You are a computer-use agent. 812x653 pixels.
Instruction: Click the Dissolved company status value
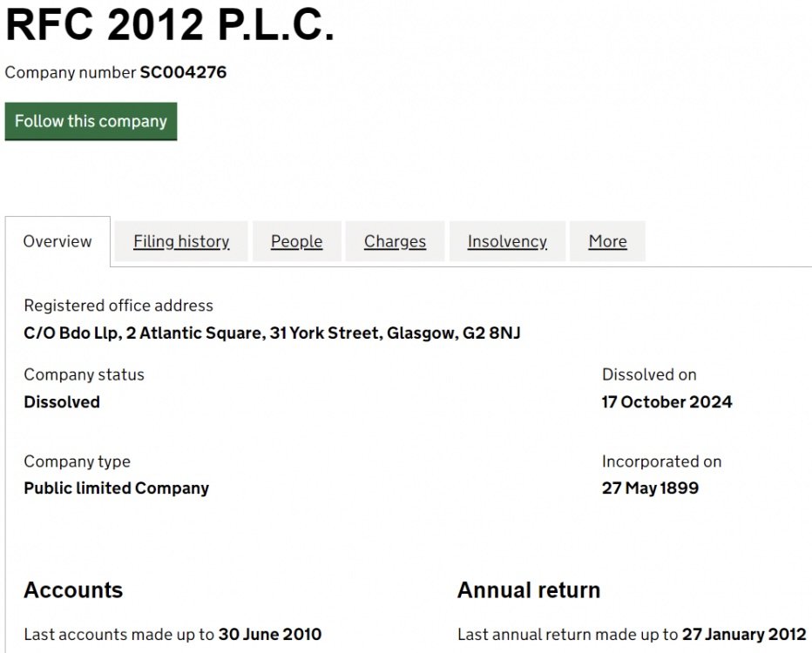pyautogui.click(x=62, y=402)
